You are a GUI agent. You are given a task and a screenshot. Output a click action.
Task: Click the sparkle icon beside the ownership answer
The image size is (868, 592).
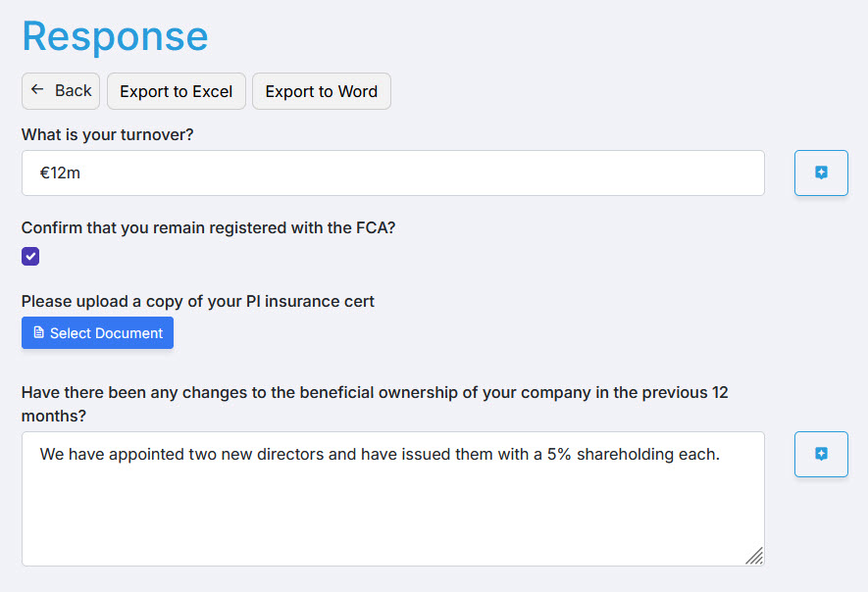821,454
